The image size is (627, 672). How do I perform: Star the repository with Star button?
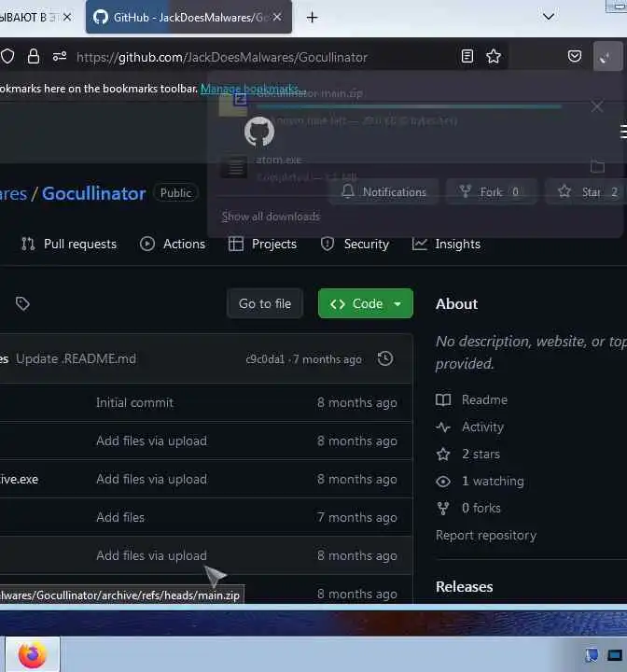(x=587, y=191)
